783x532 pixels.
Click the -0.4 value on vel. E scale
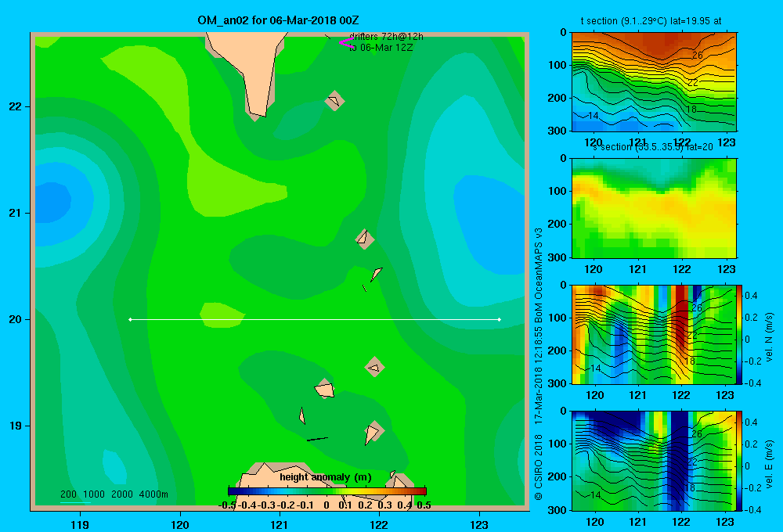[x=752, y=509]
